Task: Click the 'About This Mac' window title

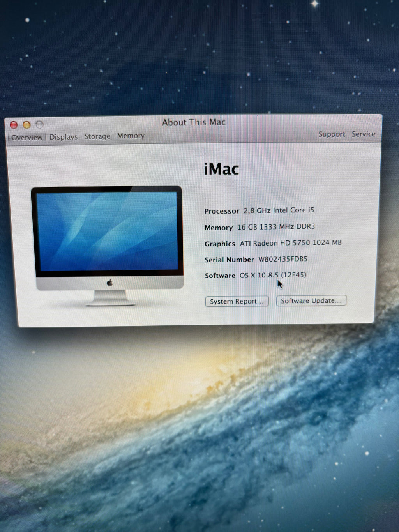Action: [x=194, y=122]
